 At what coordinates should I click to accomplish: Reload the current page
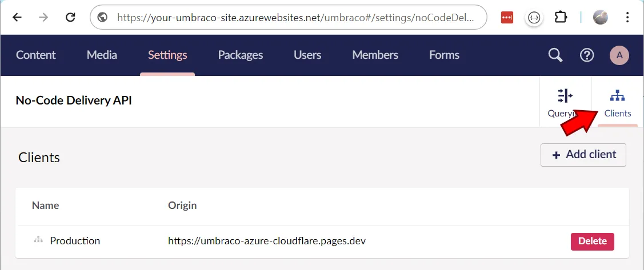[x=71, y=17]
